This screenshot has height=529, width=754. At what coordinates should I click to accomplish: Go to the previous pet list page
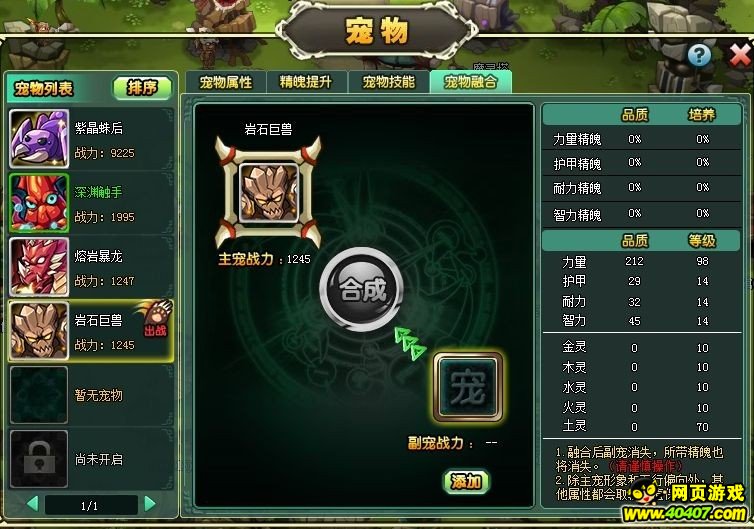[33, 504]
